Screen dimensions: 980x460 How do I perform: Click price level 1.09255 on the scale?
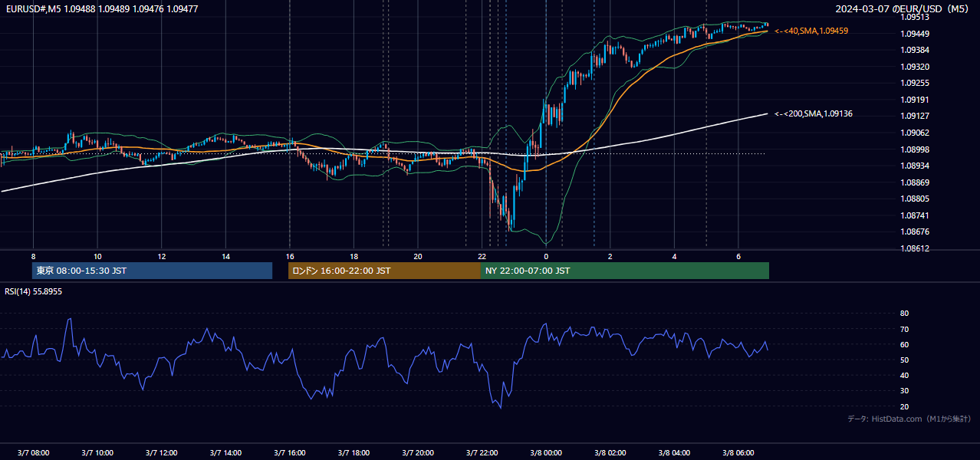tap(915, 83)
